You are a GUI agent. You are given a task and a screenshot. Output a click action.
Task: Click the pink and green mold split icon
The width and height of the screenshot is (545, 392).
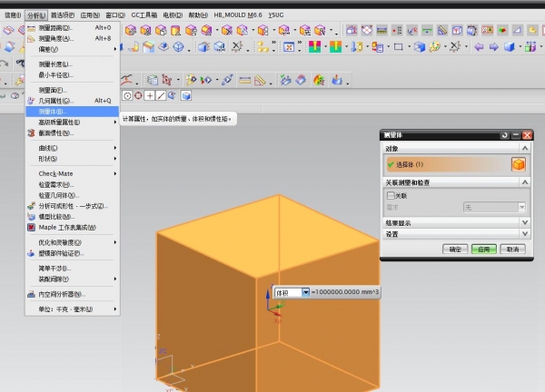pos(314,46)
